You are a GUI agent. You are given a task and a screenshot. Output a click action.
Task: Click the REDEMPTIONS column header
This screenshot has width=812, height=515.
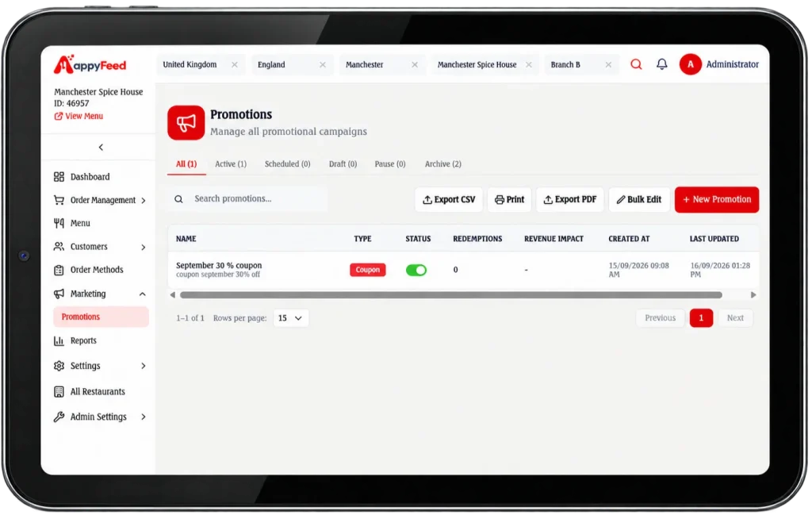pos(477,239)
